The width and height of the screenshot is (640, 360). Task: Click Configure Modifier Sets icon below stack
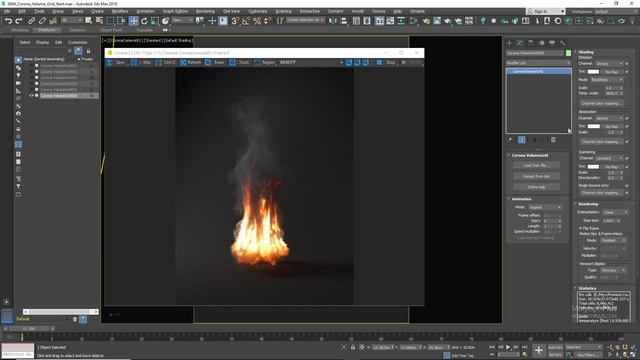pos(553,140)
